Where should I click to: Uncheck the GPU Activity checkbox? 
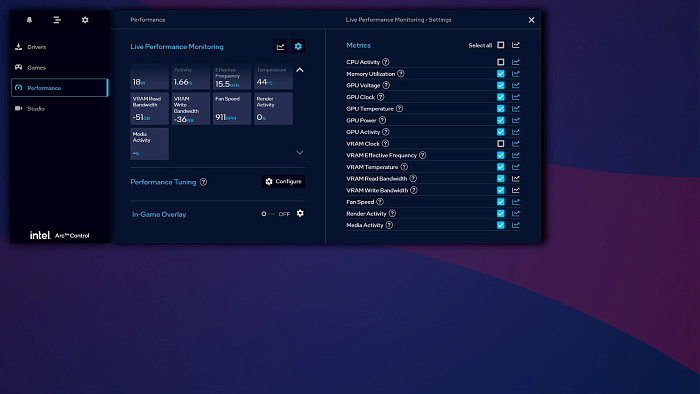pos(500,132)
